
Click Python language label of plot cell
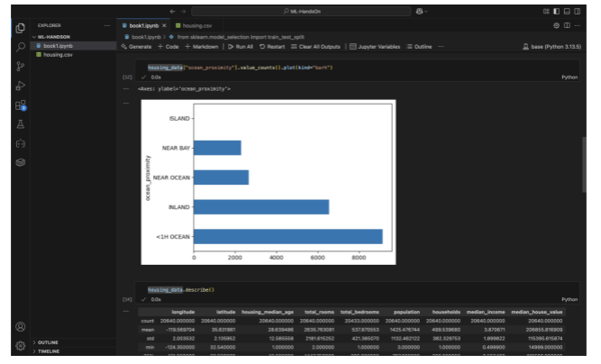[x=569, y=77]
